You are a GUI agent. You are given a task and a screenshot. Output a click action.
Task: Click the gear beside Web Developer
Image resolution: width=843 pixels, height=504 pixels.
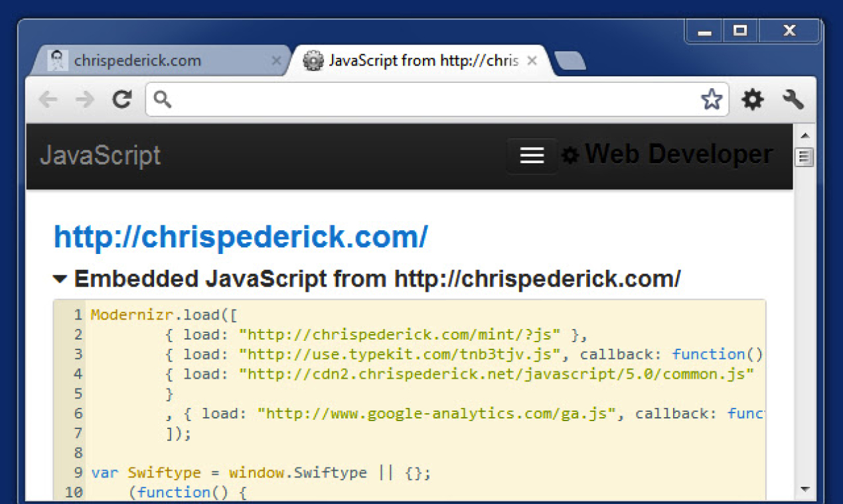point(570,155)
